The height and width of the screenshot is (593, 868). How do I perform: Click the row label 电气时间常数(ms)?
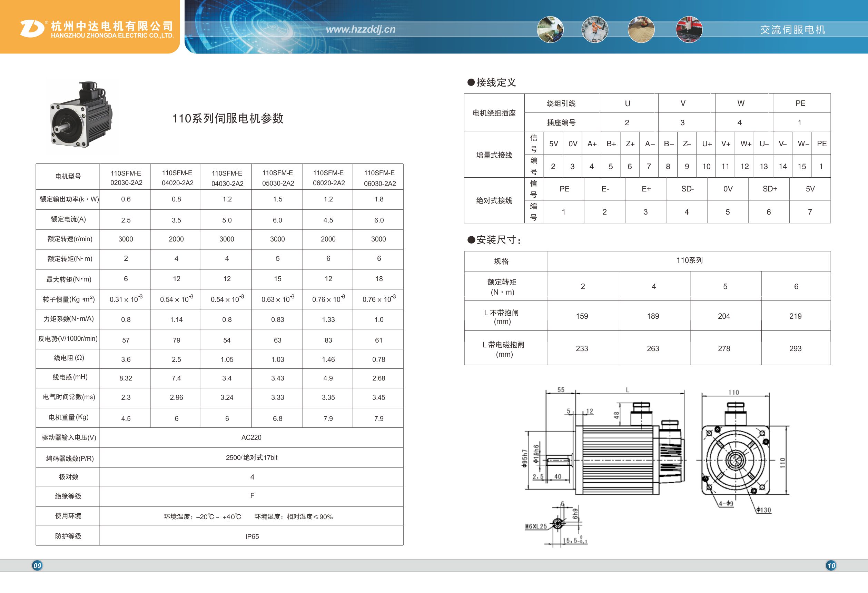coord(69,397)
